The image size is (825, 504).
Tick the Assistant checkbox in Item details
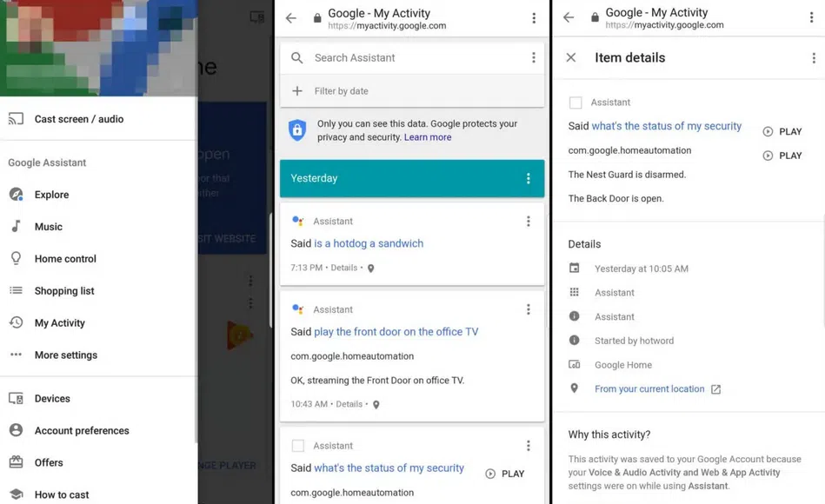(576, 102)
